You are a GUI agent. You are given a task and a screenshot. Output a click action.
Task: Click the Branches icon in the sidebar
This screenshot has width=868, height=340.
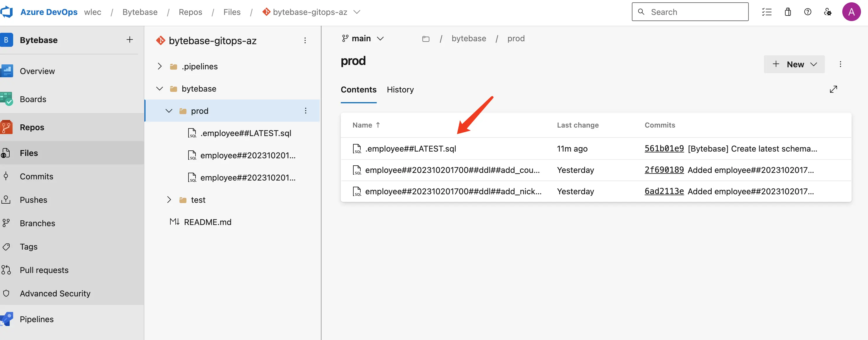pyautogui.click(x=6, y=223)
